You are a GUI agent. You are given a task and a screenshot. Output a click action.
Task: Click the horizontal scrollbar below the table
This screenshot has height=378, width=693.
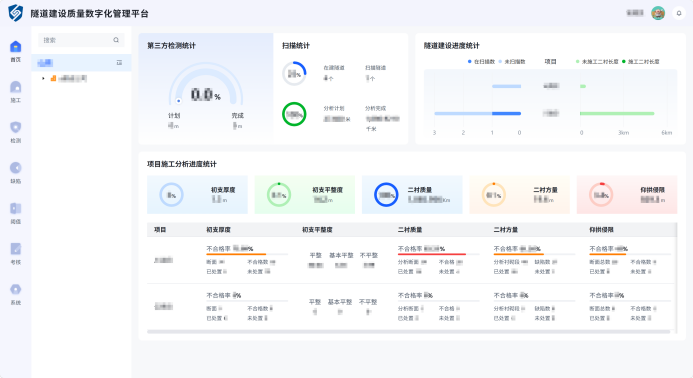409,332
